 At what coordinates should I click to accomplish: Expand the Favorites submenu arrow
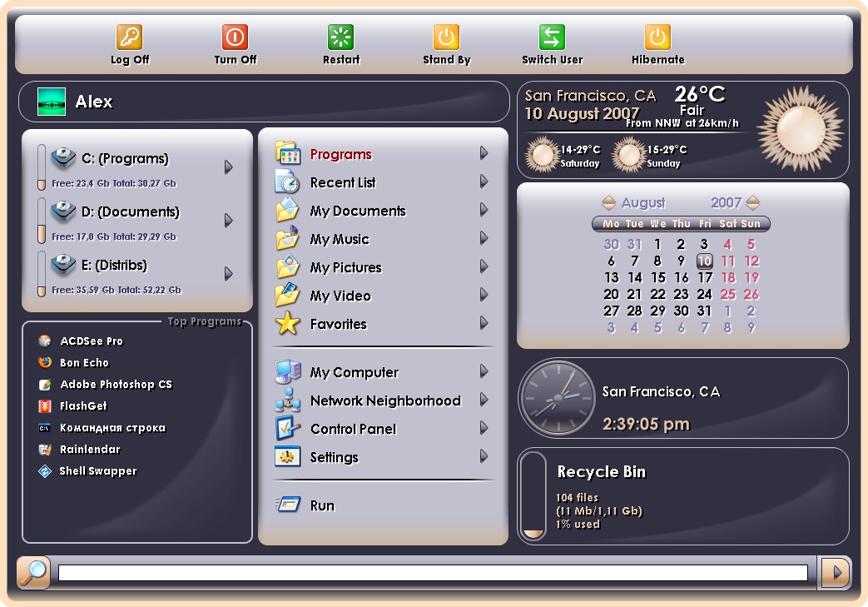coord(484,322)
